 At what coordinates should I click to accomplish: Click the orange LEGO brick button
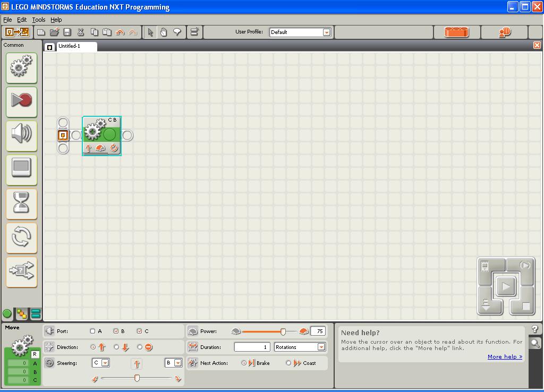[456, 32]
